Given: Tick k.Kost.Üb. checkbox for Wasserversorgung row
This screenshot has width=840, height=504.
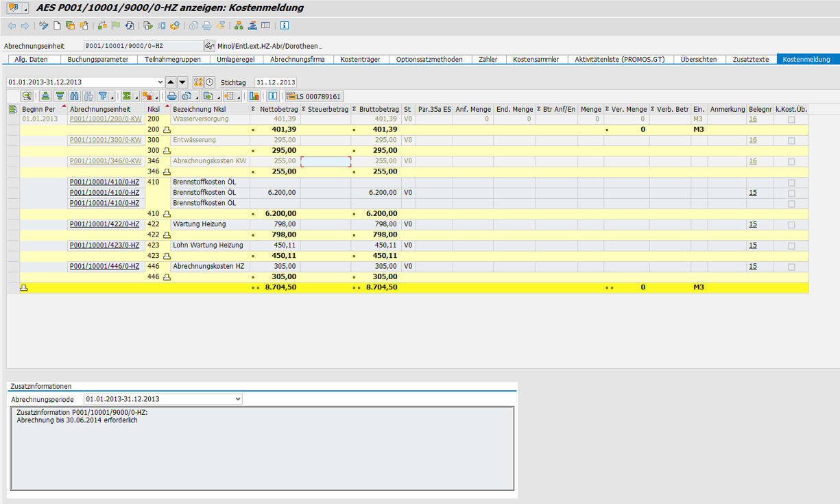Looking at the screenshot, I should (x=792, y=119).
